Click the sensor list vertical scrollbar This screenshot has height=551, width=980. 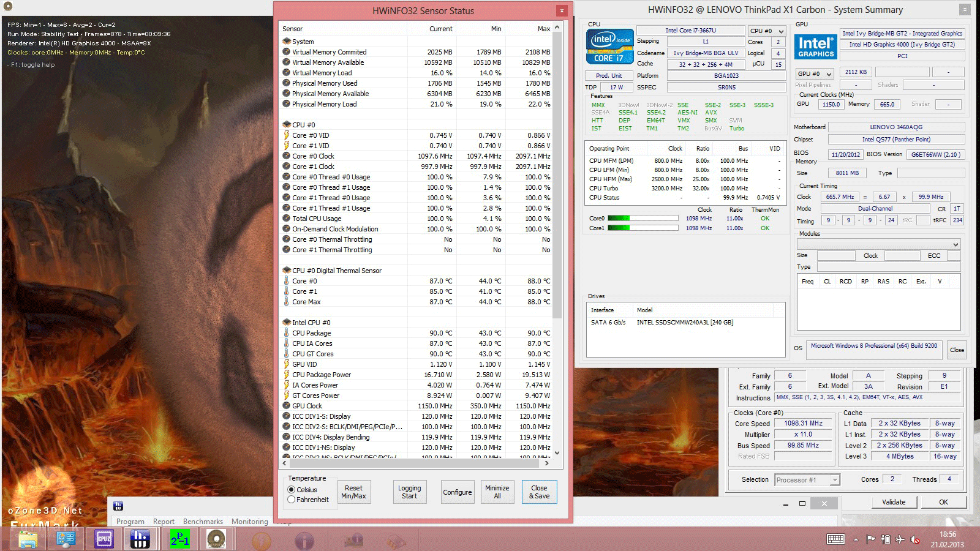coord(557,176)
